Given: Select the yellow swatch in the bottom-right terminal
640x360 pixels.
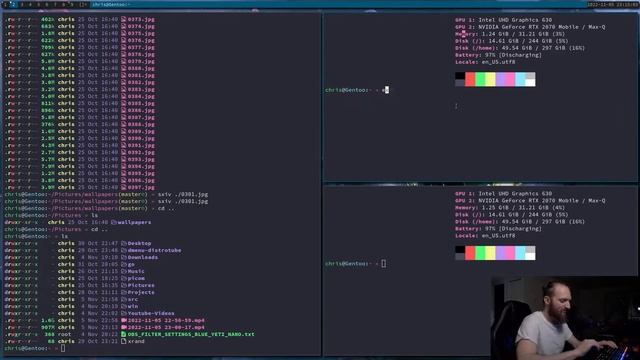Looking at the screenshot, I should point(490,253).
